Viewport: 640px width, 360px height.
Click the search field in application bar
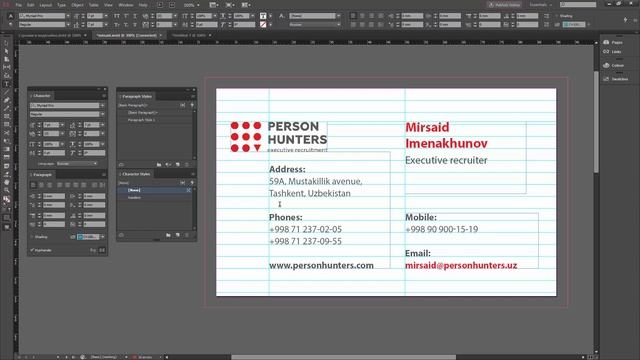click(x=578, y=5)
